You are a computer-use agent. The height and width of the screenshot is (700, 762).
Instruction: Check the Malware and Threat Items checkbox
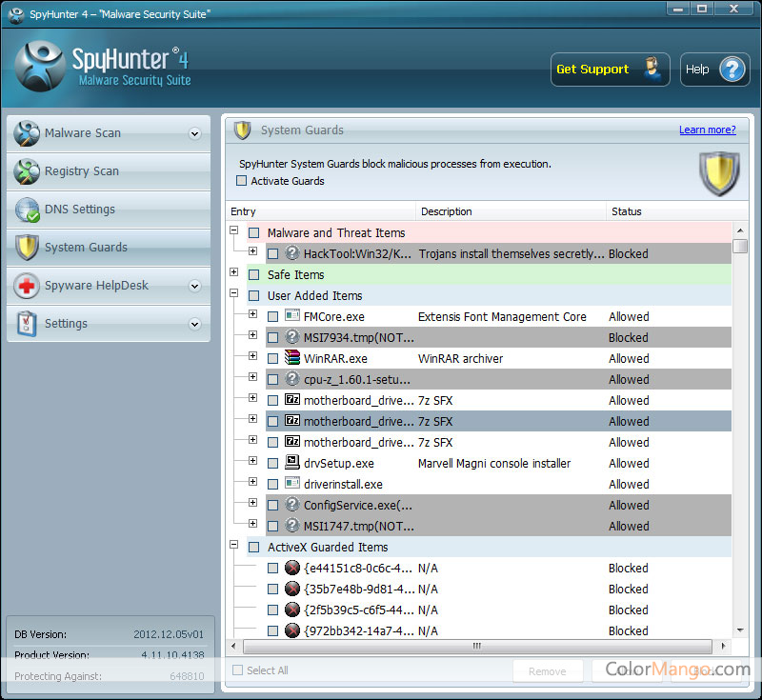click(x=253, y=233)
